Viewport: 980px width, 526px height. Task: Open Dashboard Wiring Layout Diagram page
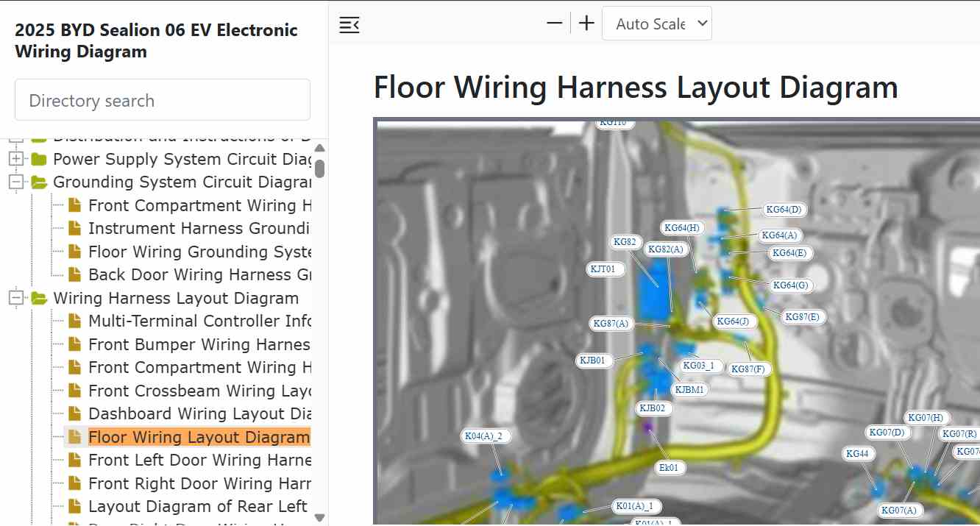coord(200,413)
